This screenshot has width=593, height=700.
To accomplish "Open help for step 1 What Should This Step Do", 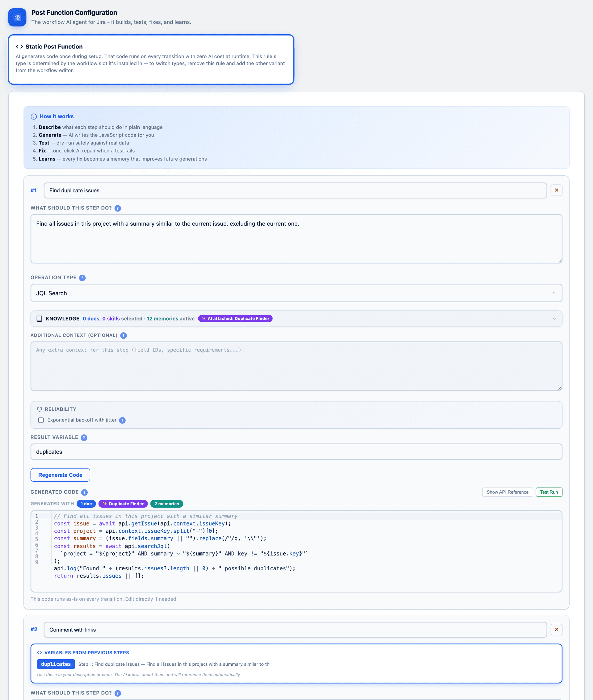I will point(118,208).
